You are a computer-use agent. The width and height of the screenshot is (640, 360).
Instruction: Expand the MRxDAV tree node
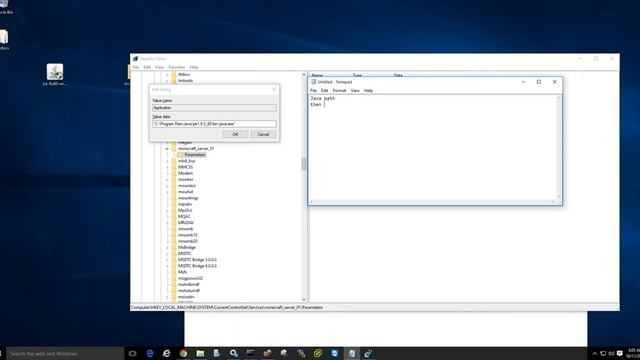[167, 222]
